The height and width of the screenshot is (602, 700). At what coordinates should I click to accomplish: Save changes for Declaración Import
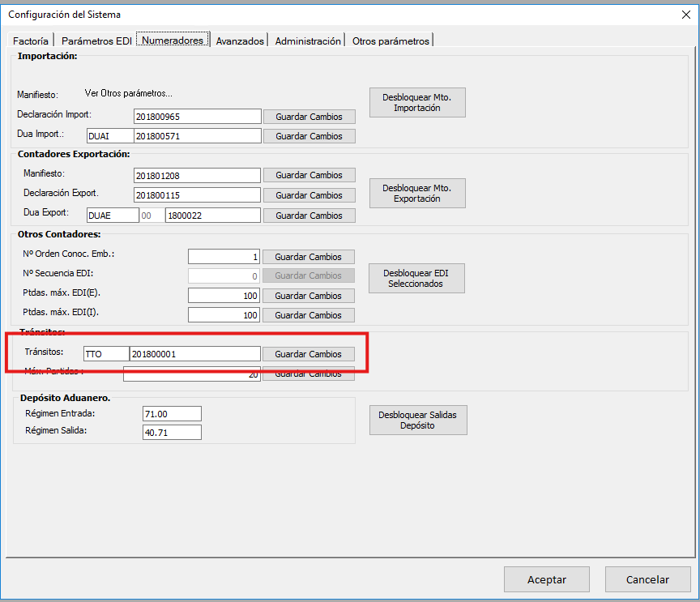click(x=309, y=117)
